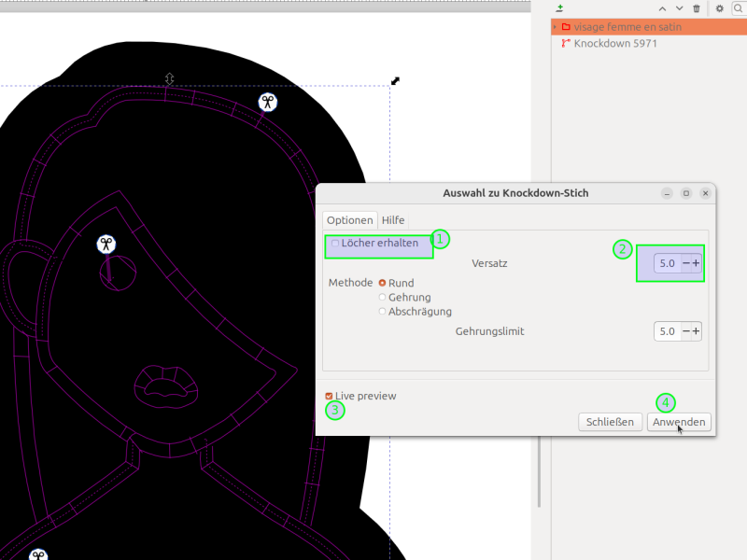The height and width of the screenshot is (560, 747).
Task: Toggle the Live preview checkbox
Action: click(329, 397)
